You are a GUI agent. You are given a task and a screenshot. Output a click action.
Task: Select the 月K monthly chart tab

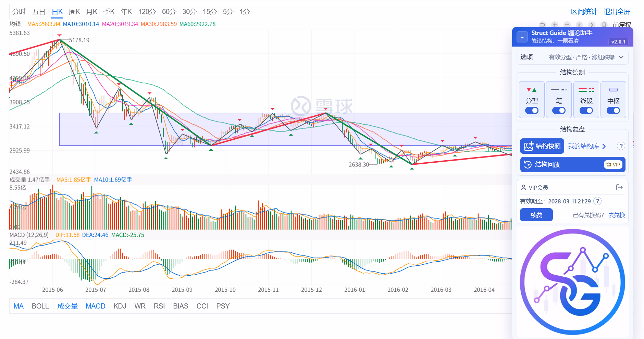[92, 12]
